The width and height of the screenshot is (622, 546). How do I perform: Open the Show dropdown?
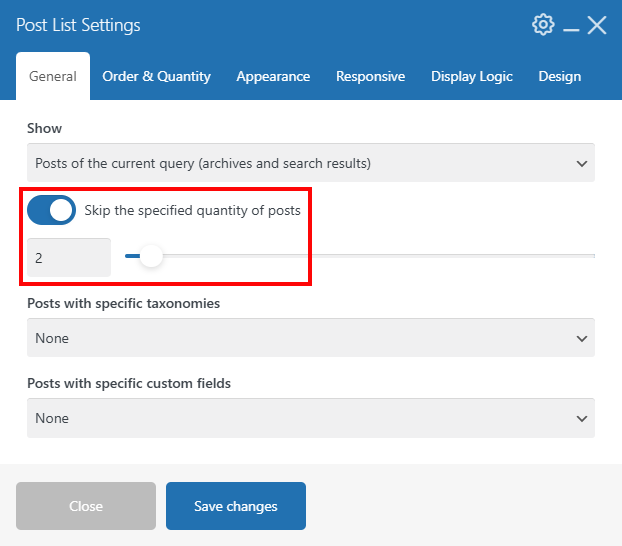coord(311,163)
